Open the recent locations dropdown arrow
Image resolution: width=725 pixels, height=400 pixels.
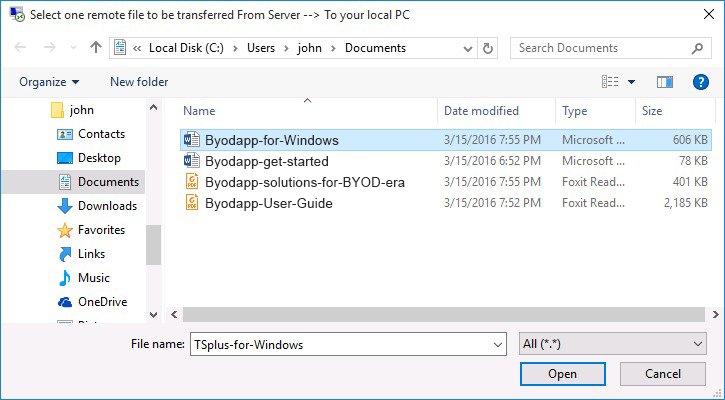click(x=73, y=48)
